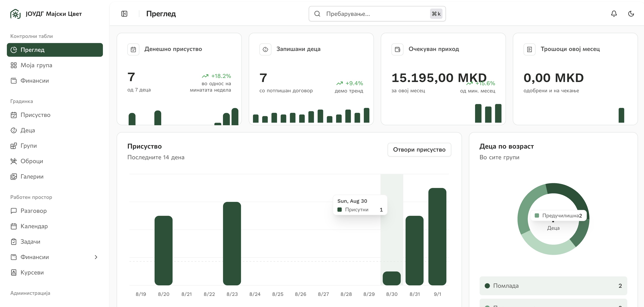Click the Деца по возраст heading
Viewport: 644px width, 307px height.
507,146
